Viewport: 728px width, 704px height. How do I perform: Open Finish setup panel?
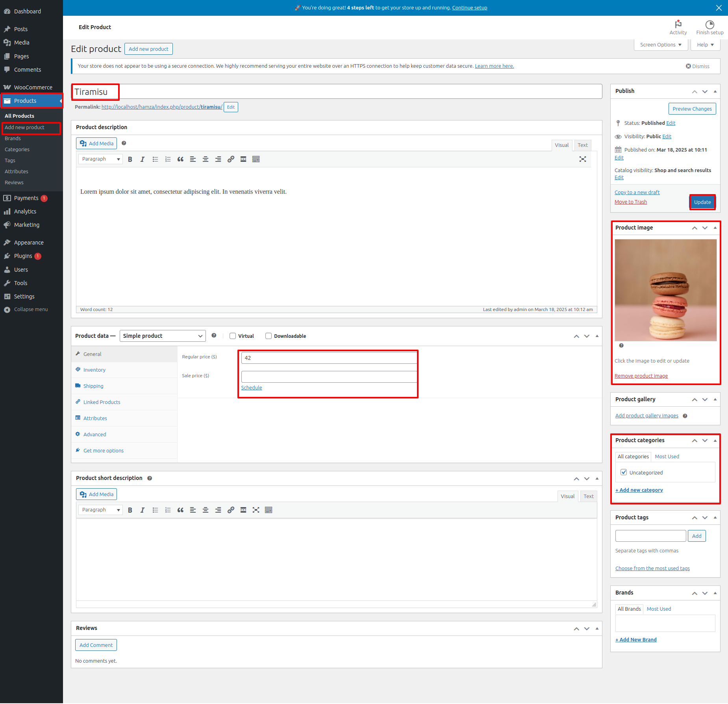[x=709, y=28]
